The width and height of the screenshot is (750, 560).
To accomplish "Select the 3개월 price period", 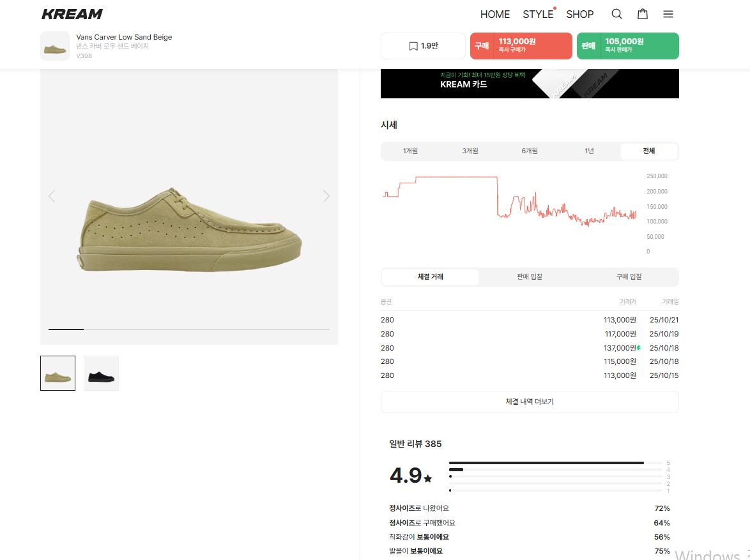I will [x=470, y=151].
